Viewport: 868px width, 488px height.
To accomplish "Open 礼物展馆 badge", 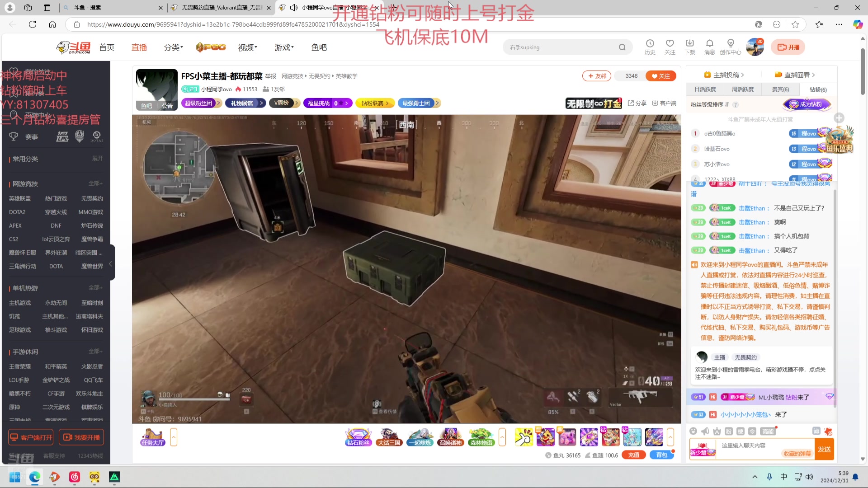I will pos(245,103).
